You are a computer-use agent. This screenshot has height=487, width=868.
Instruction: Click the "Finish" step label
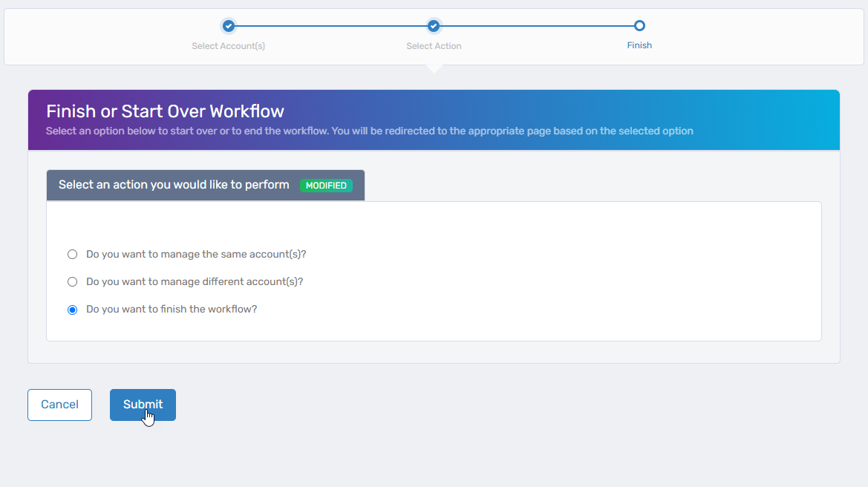(x=639, y=45)
